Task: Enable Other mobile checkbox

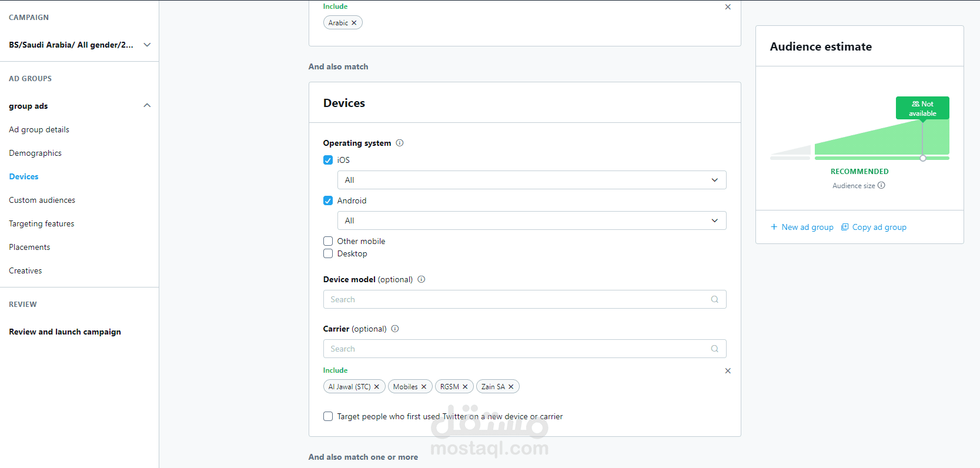Action: [328, 241]
